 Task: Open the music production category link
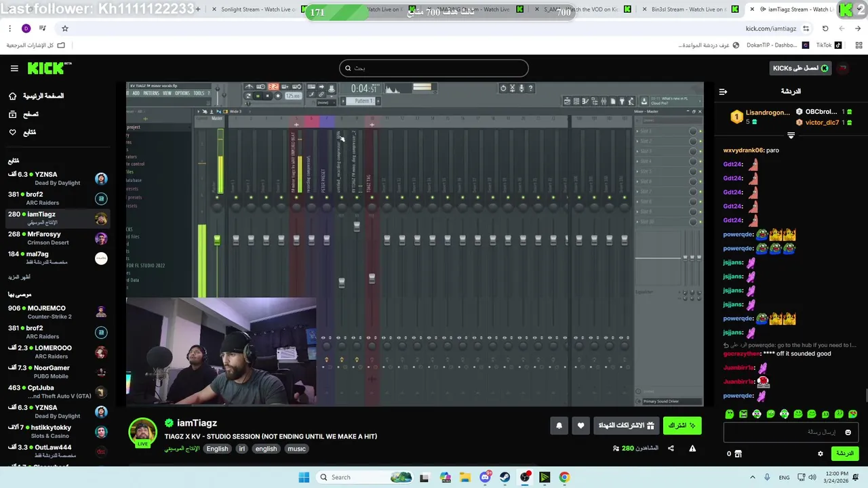pyautogui.click(x=182, y=449)
